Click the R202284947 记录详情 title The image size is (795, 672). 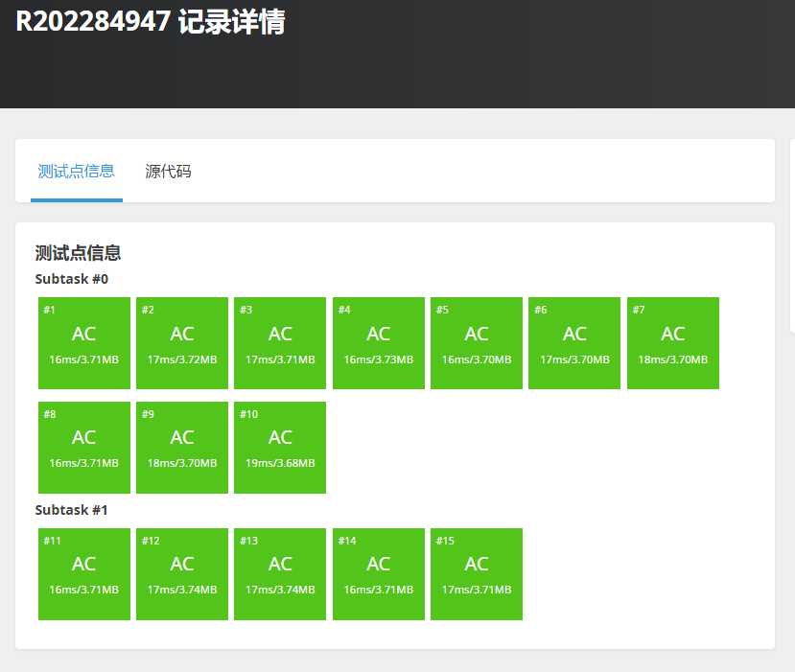tap(151, 22)
